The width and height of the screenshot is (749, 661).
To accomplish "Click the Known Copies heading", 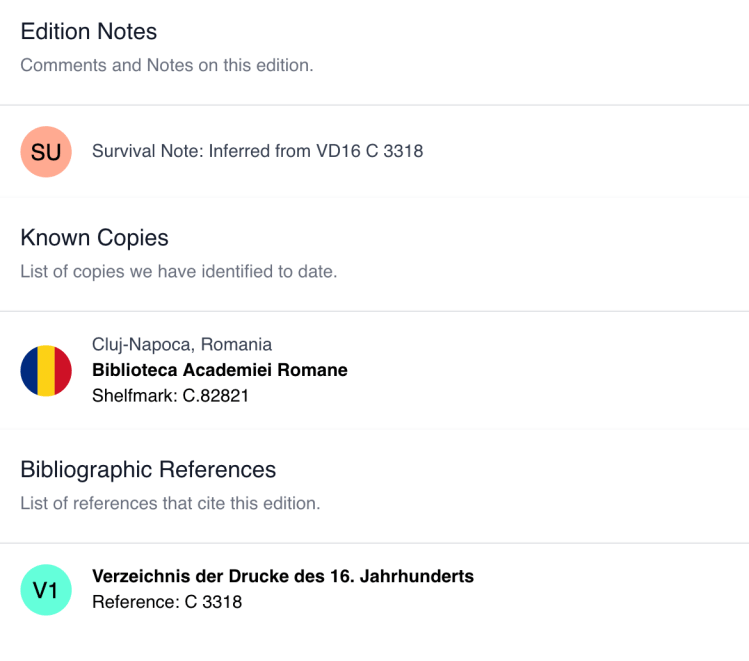I will click(94, 238).
